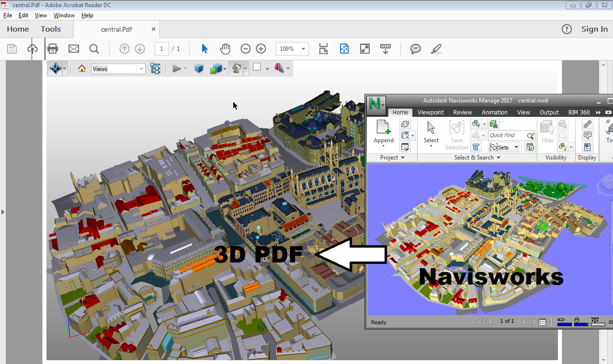Viewport: 613px width, 364px height.
Task: Open the Tools pane tab
Action: tap(51, 29)
